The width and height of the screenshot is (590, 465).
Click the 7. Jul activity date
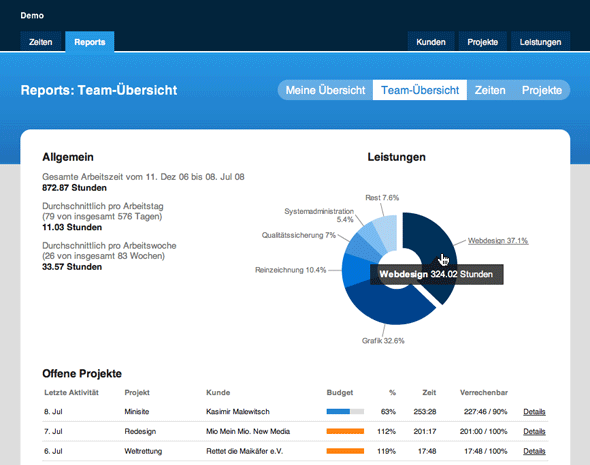[53, 431]
